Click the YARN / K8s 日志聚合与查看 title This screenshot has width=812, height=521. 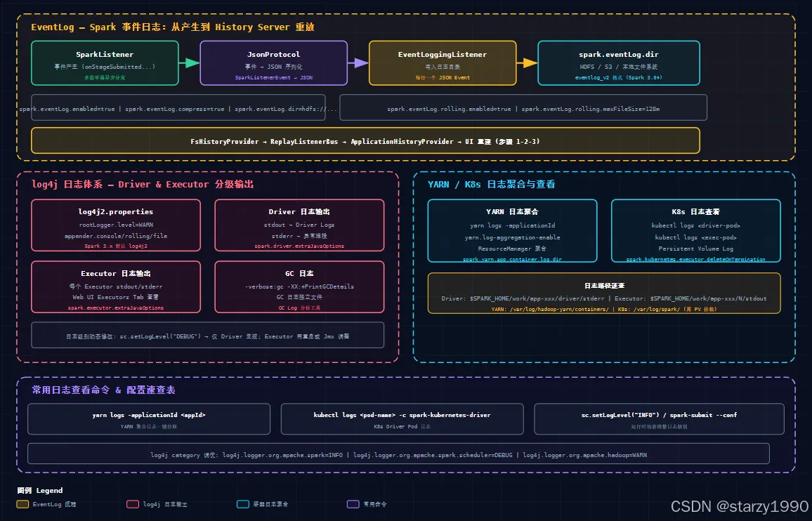[x=491, y=185]
